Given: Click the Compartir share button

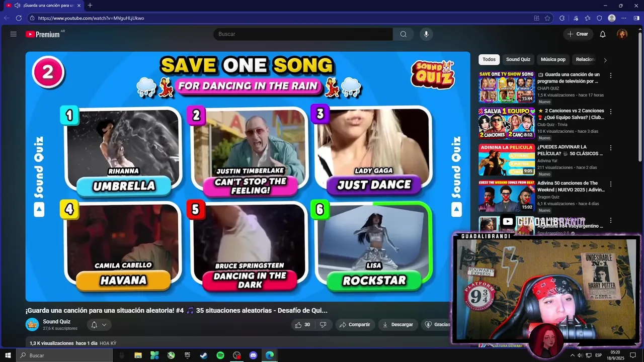Looking at the screenshot, I should [355, 325].
